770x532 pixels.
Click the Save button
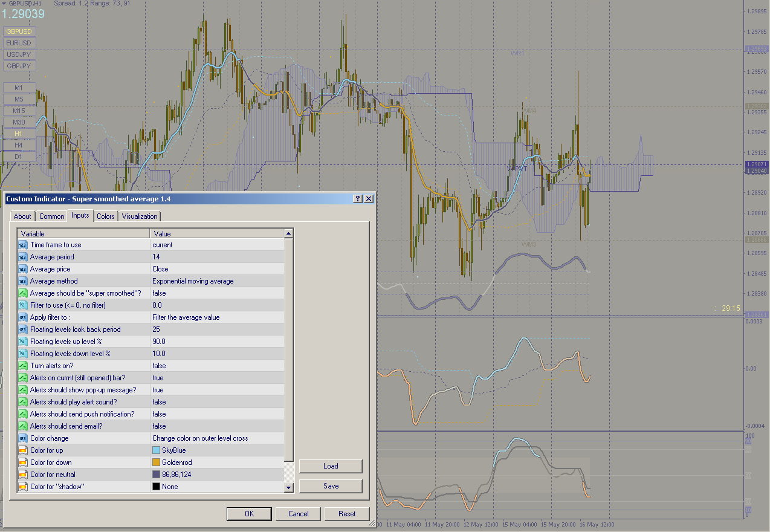(x=331, y=486)
